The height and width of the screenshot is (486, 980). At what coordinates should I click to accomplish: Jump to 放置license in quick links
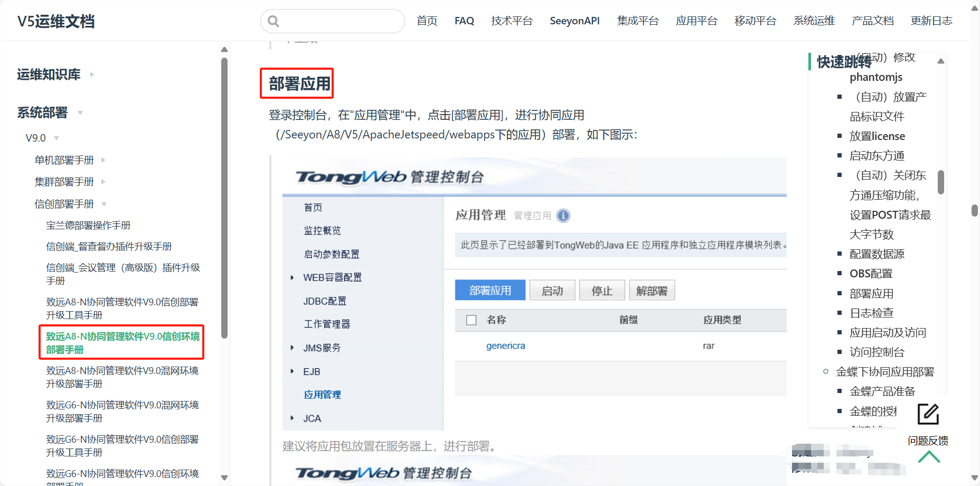pos(877,136)
